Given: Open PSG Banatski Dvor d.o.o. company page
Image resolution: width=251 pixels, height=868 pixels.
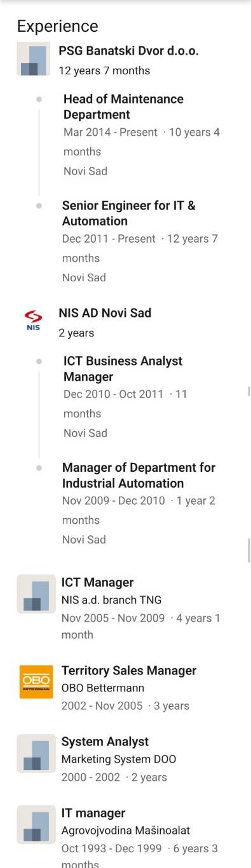Looking at the screenshot, I should point(129,51).
